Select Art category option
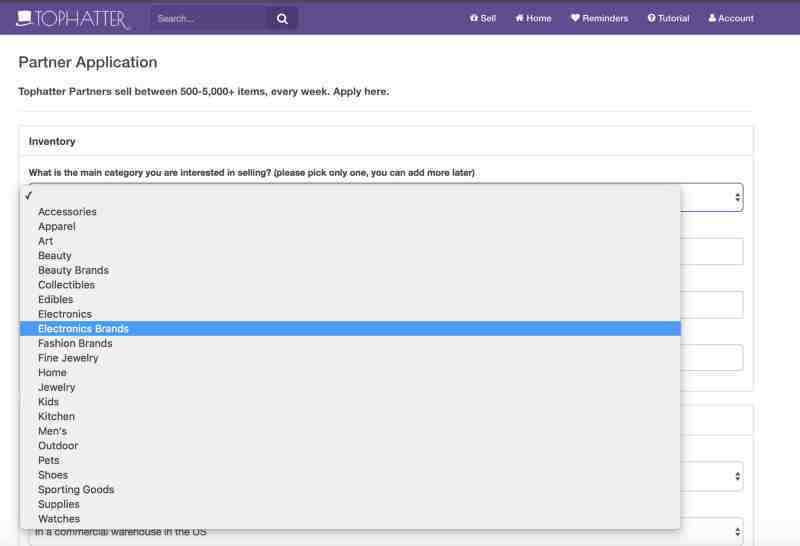The width and height of the screenshot is (800, 546). 350,241
